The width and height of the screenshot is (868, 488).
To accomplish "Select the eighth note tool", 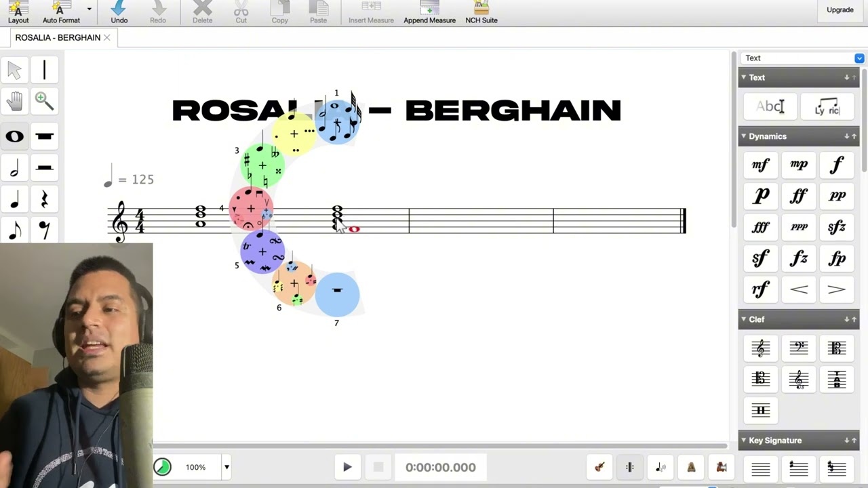I will click(x=14, y=230).
